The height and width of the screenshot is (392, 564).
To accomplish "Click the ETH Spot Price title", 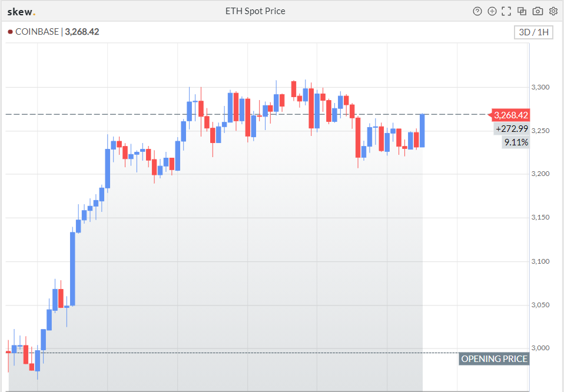I will [x=256, y=12].
